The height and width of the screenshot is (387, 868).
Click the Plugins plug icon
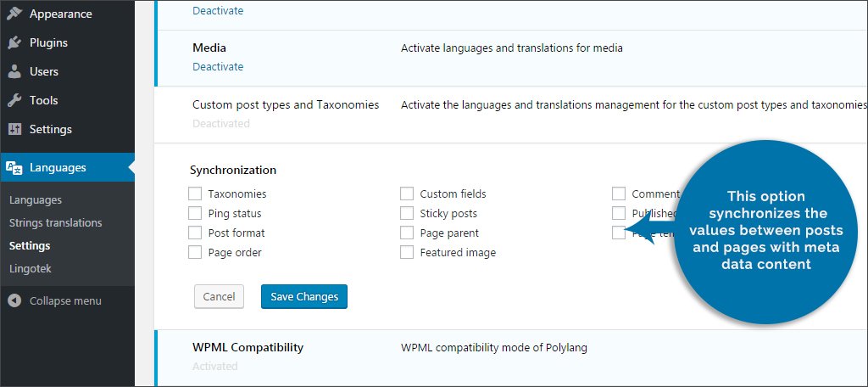coord(14,42)
